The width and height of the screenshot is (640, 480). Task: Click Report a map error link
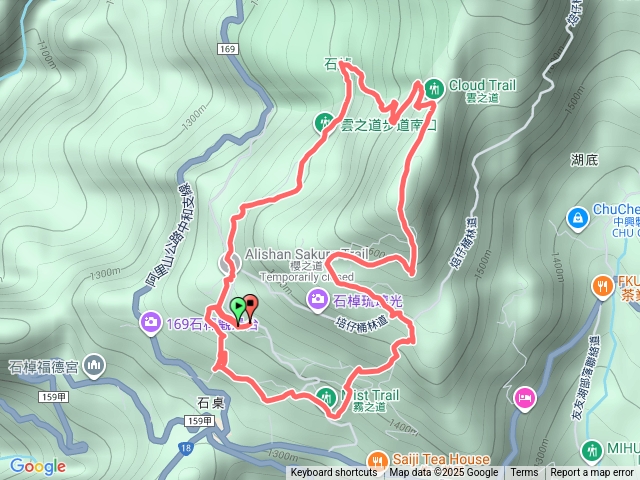pyautogui.click(x=591, y=473)
